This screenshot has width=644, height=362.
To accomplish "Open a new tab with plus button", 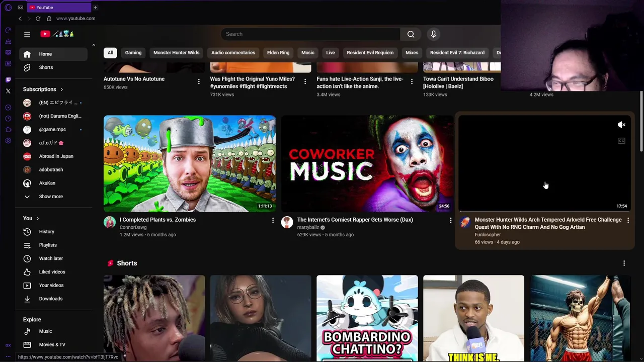I will tap(95, 8).
